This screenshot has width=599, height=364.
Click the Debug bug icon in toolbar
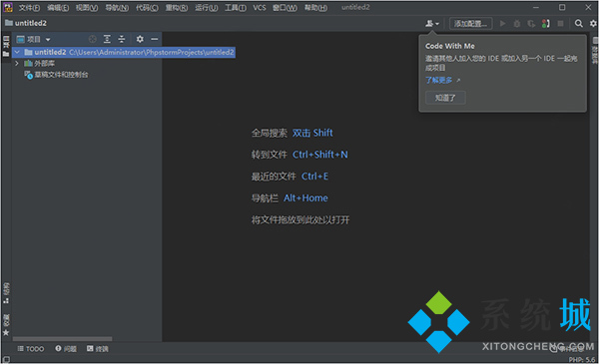[517, 24]
